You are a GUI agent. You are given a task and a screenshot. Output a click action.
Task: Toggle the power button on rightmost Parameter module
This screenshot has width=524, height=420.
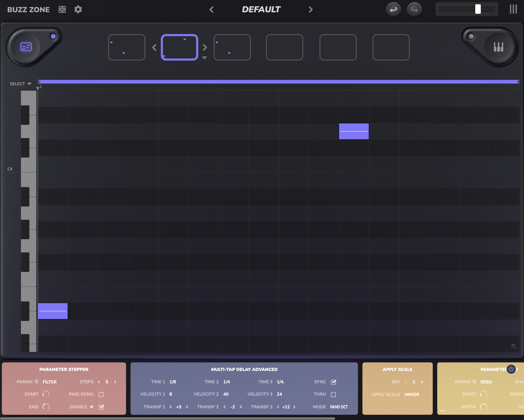511,369
